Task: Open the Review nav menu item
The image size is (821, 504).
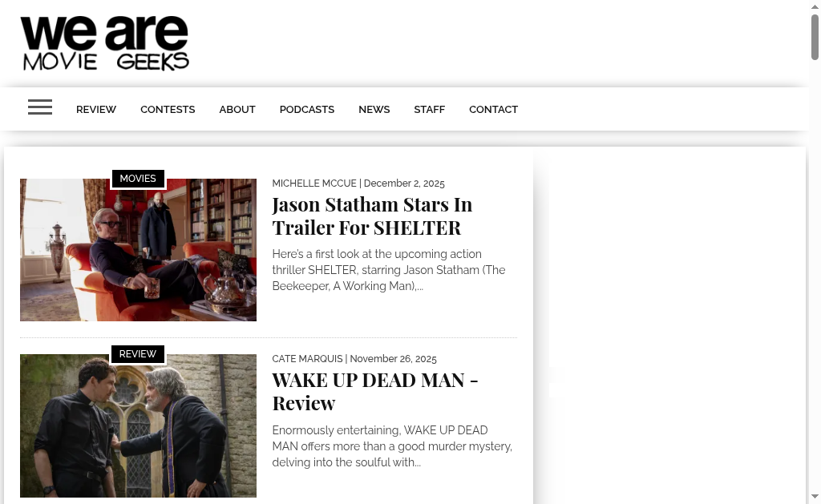Action: click(96, 110)
